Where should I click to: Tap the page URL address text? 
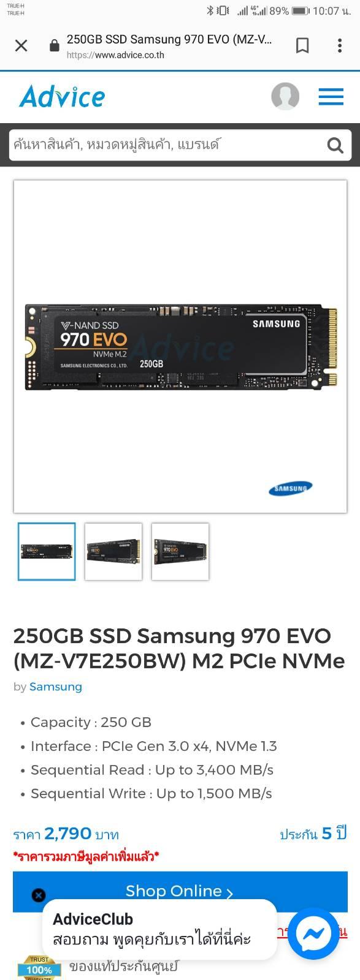click(115, 55)
